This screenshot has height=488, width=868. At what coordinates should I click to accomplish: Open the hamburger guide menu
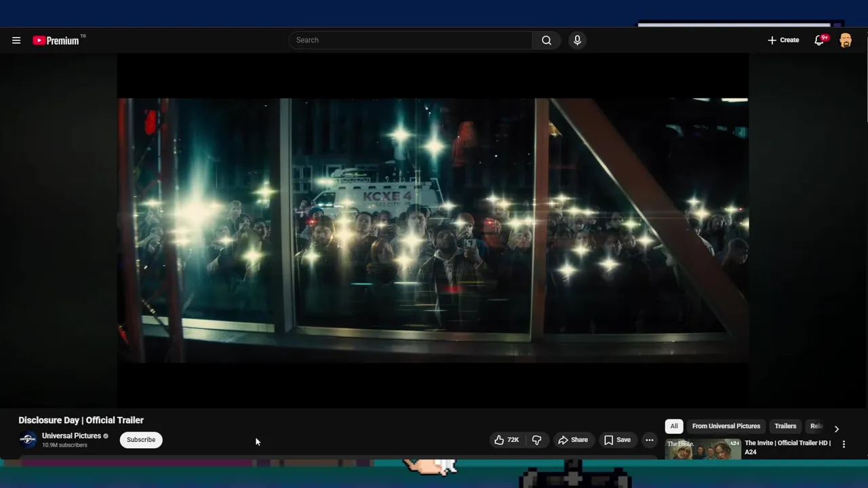(x=16, y=40)
